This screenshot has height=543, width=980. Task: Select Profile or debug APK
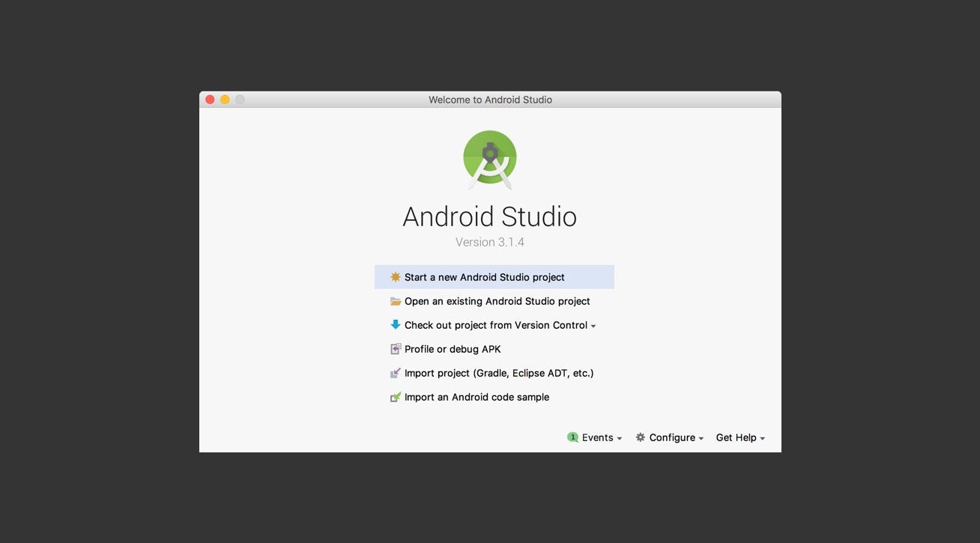coord(494,349)
